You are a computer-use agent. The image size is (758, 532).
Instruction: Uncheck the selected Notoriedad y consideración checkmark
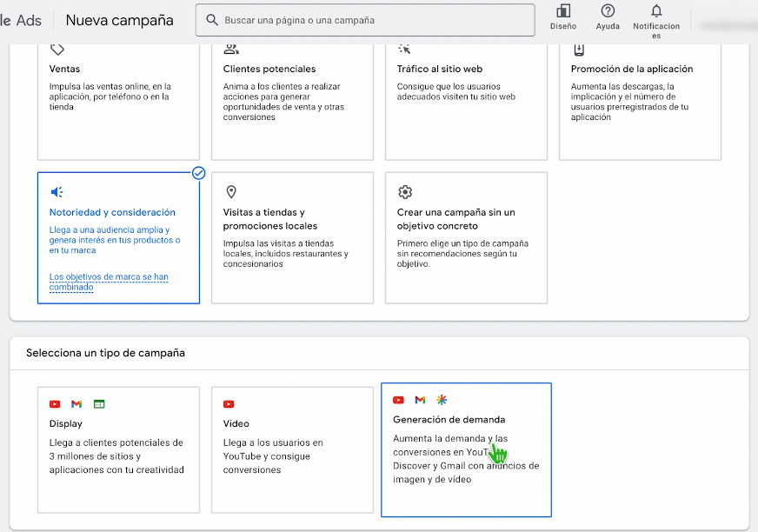(x=198, y=173)
